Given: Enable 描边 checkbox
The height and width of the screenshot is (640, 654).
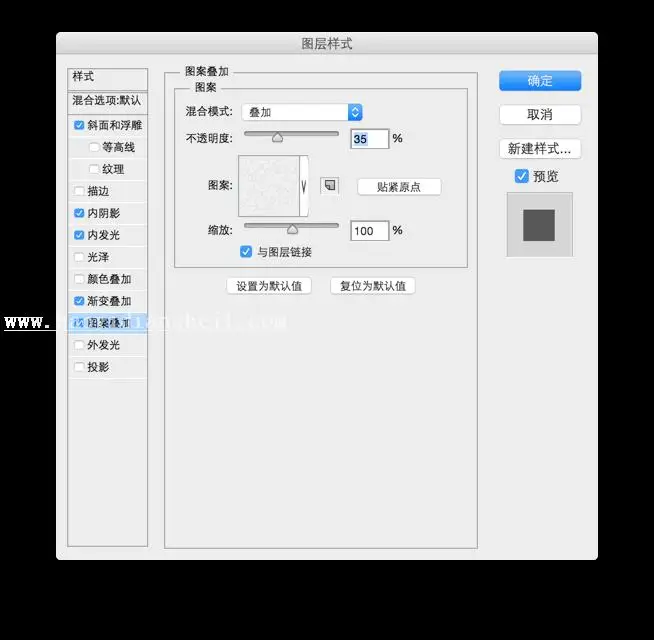Looking at the screenshot, I should click(x=79, y=191).
